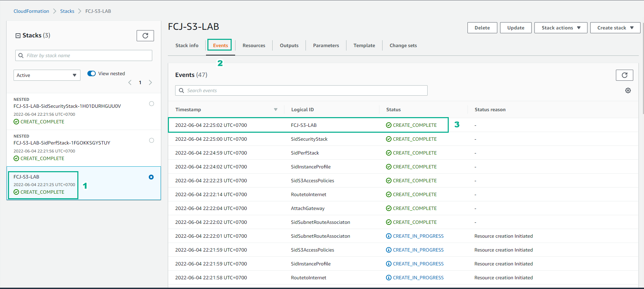
Task: Open Events table settings gear
Action: click(x=628, y=90)
